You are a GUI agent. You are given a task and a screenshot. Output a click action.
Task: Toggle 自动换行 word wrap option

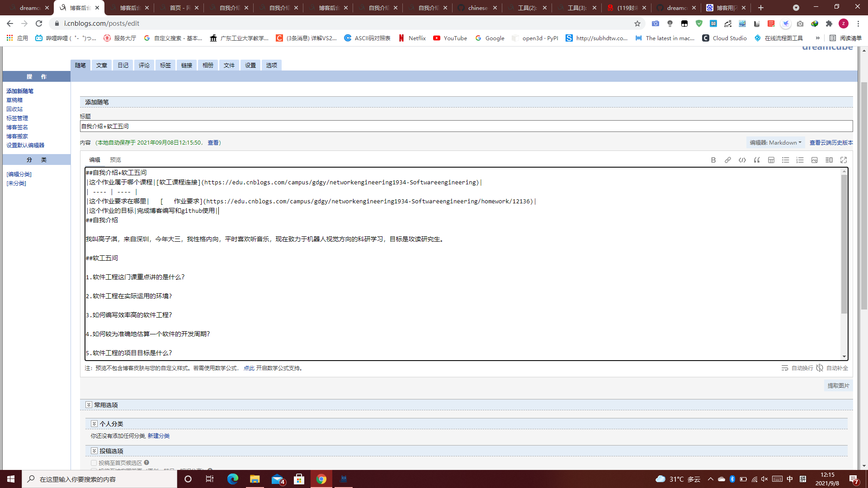click(797, 368)
